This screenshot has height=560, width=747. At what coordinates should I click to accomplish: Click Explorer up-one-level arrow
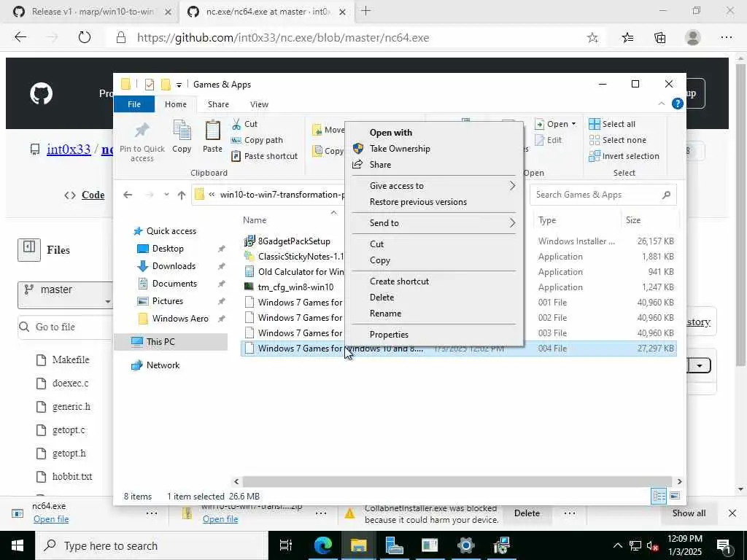182,195
